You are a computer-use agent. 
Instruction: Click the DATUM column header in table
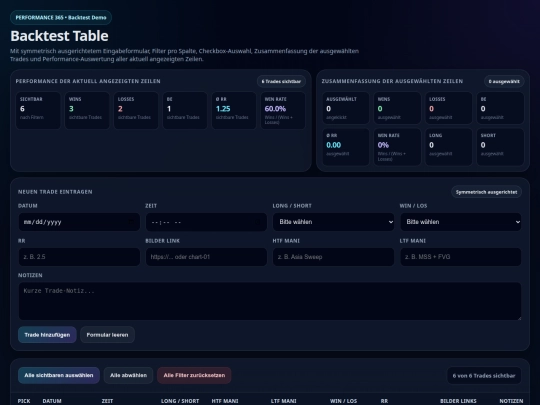[x=52, y=401]
